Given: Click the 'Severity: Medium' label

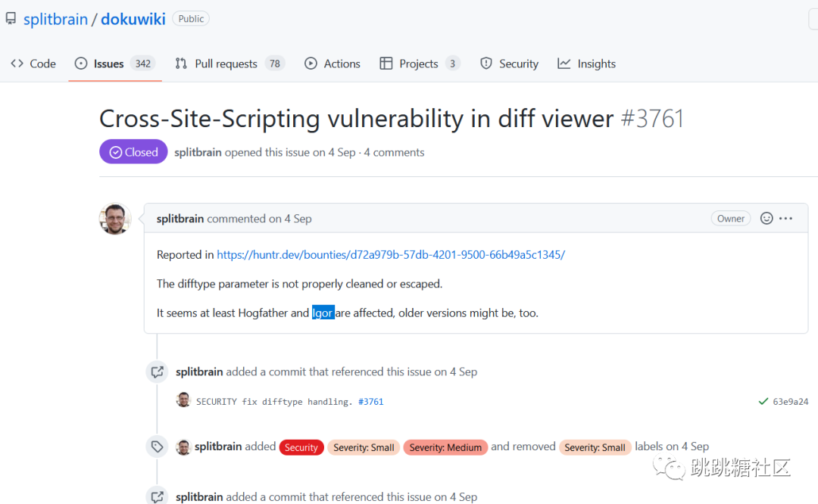Looking at the screenshot, I should 445,447.
